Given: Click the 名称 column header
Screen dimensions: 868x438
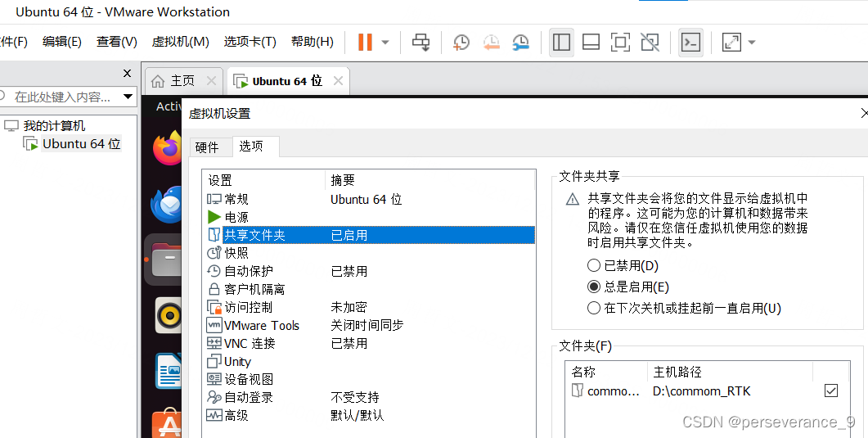Looking at the screenshot, I should click(606, 372).
